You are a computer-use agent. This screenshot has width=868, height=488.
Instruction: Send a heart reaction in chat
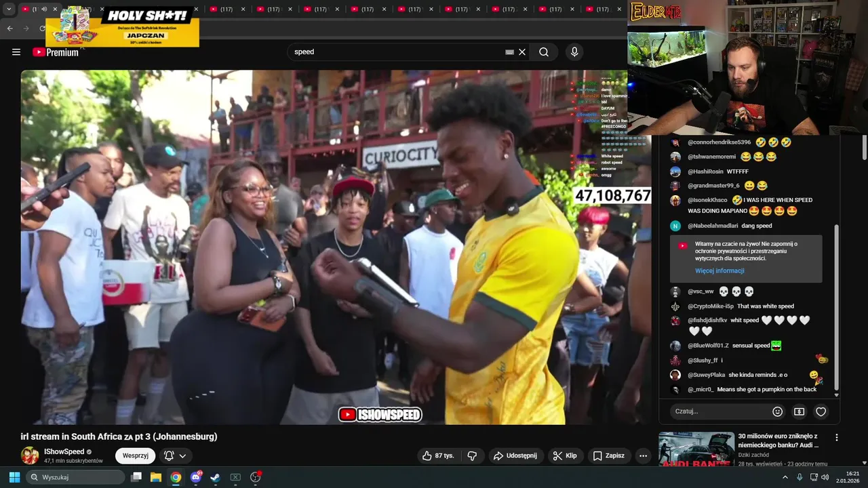click(x=821, y=411)
